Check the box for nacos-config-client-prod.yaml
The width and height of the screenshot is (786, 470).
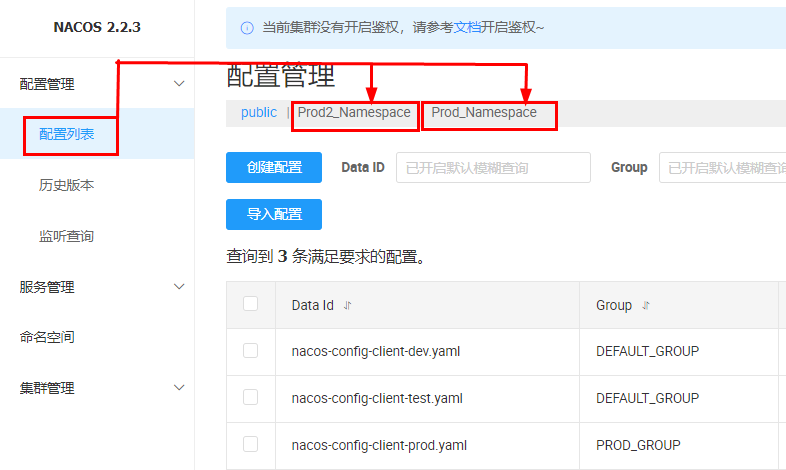250,444
